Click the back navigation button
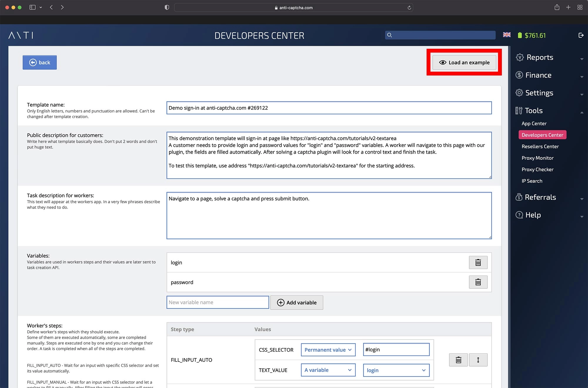 (40, 62)
